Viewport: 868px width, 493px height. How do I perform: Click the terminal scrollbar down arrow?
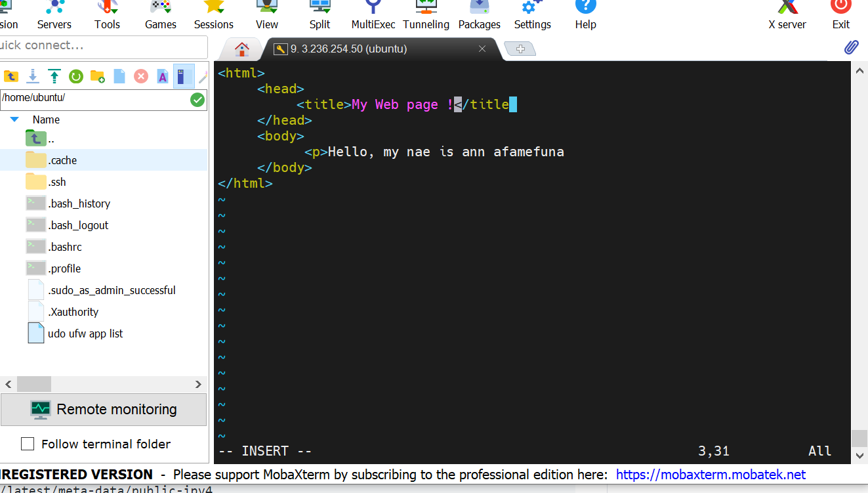click(859, 456)
